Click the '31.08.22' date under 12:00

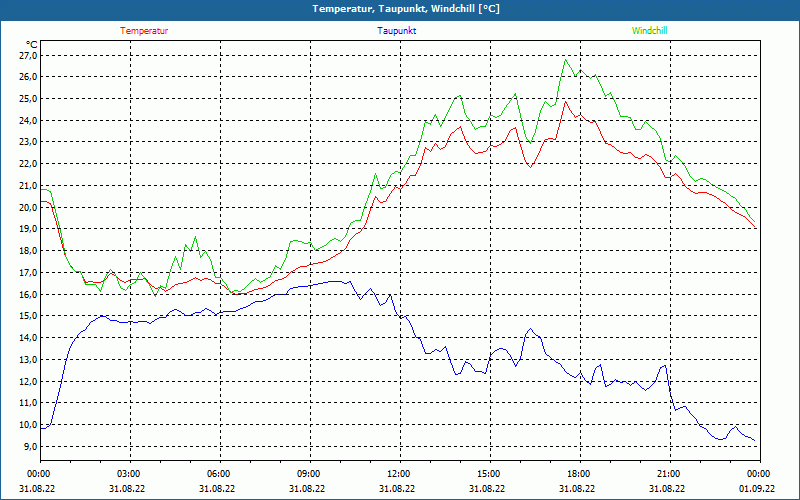pyautogui.click(x=397, y=488)
